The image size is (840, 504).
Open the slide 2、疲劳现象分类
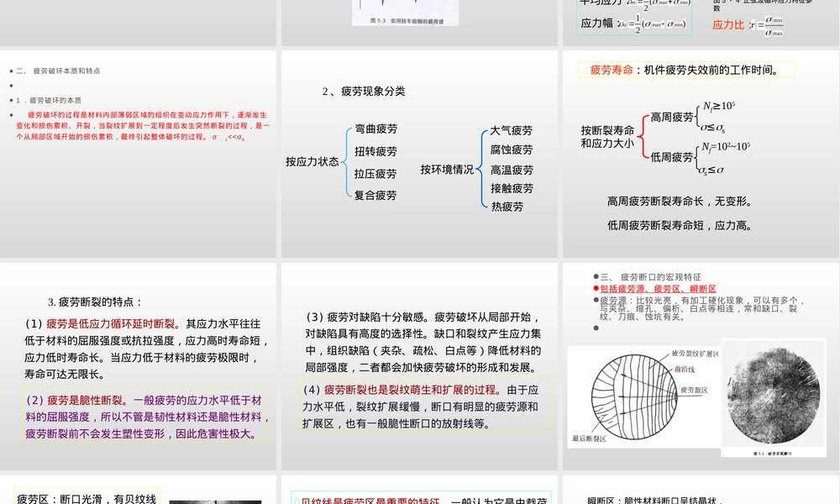tap(419, 154)
